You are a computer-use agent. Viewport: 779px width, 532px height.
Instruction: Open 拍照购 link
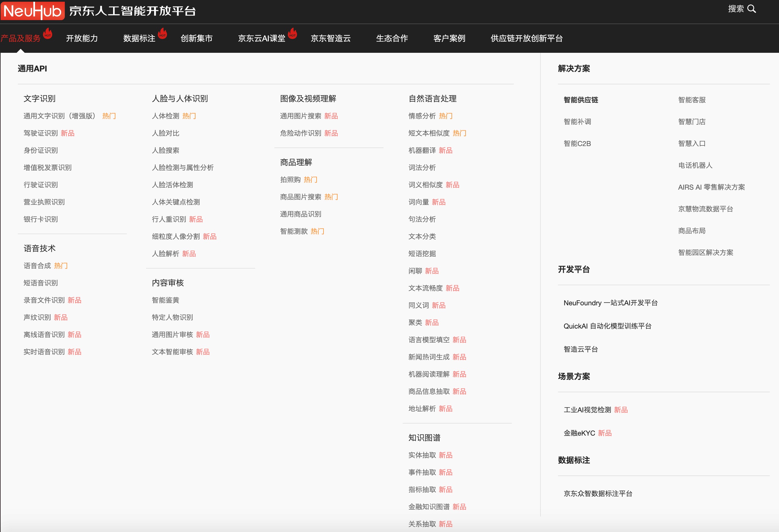click(290, 180)
